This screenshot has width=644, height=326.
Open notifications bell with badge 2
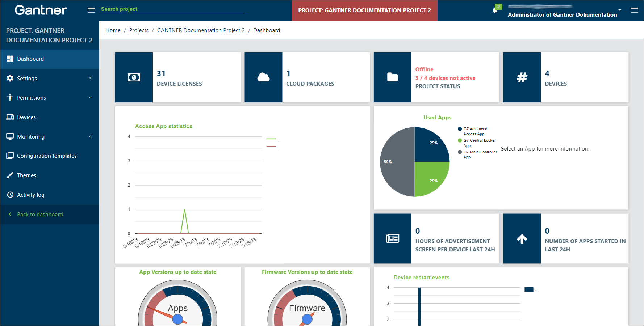coord(495,10)
